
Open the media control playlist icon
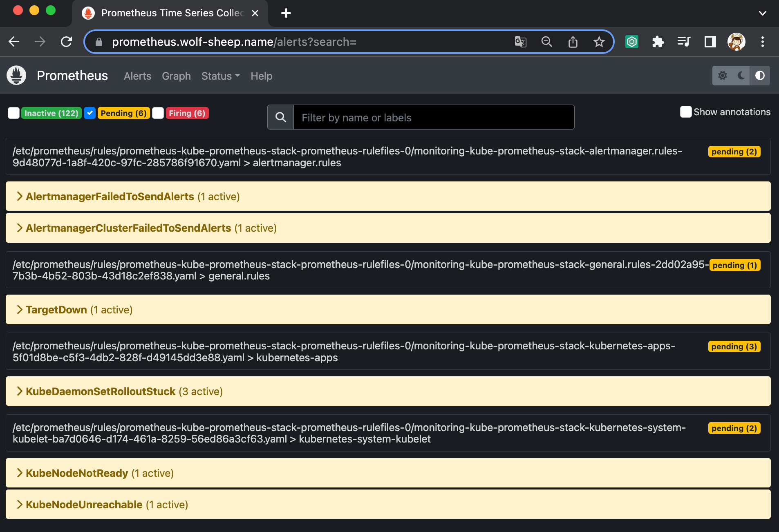pyautogui.click(x=684, y=42)
